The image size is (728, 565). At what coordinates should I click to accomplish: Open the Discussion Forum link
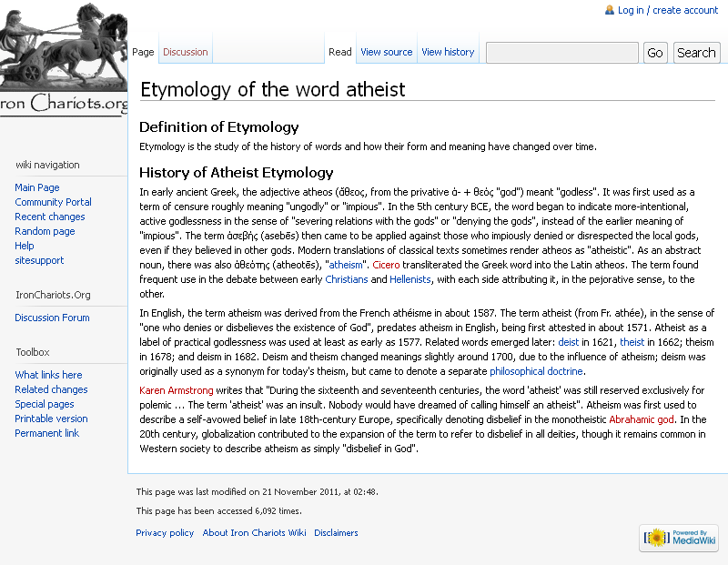[52, 318]
